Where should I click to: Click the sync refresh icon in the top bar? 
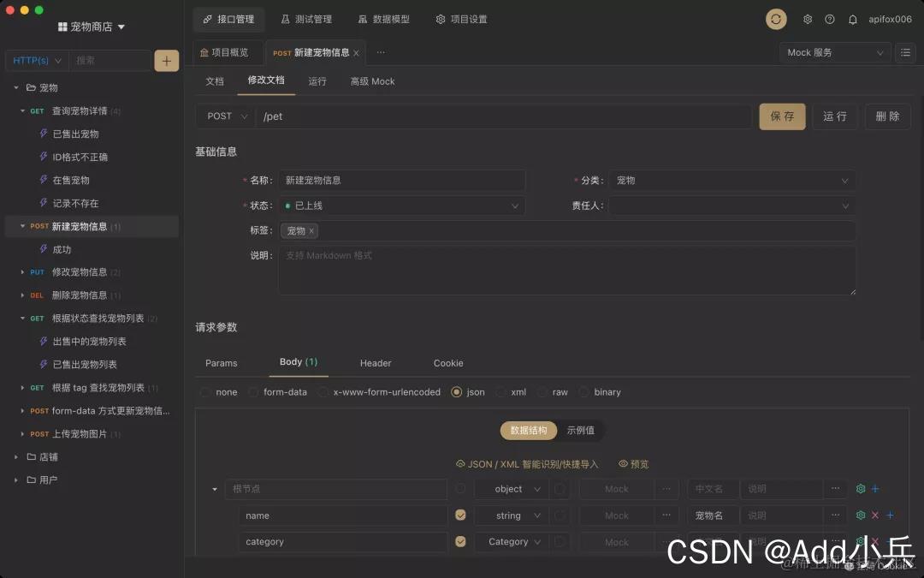click(x=776, y=19)
